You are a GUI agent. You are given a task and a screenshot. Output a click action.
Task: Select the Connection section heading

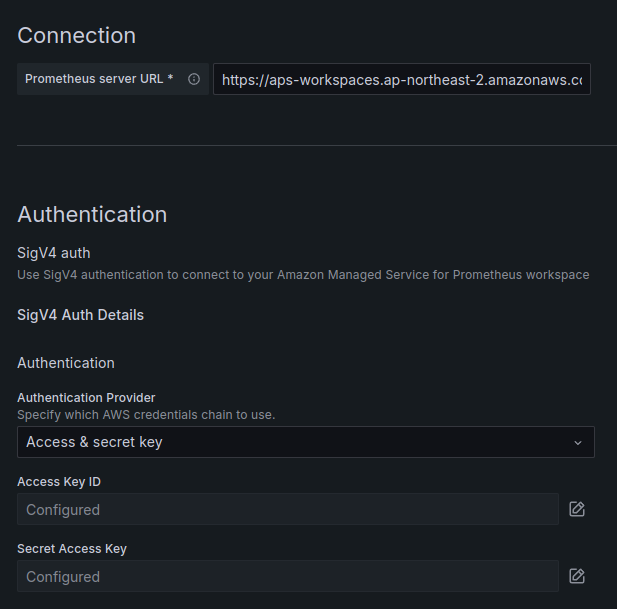coord(77,35)
